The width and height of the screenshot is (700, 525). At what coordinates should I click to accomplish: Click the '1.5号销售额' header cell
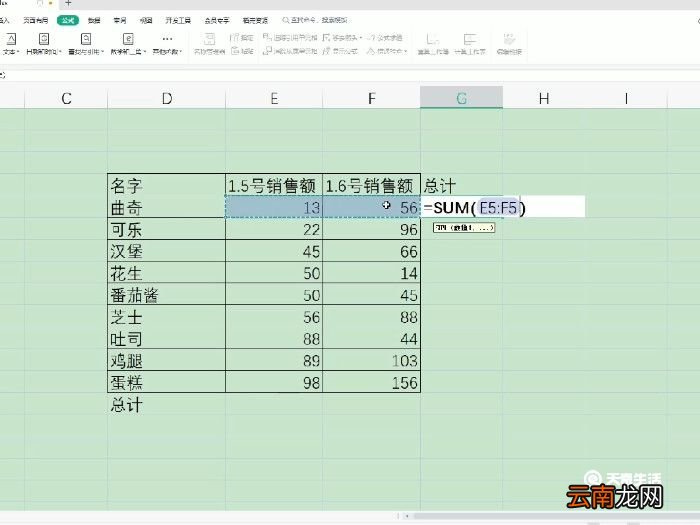pyautogui.click(x=274, y=185)
